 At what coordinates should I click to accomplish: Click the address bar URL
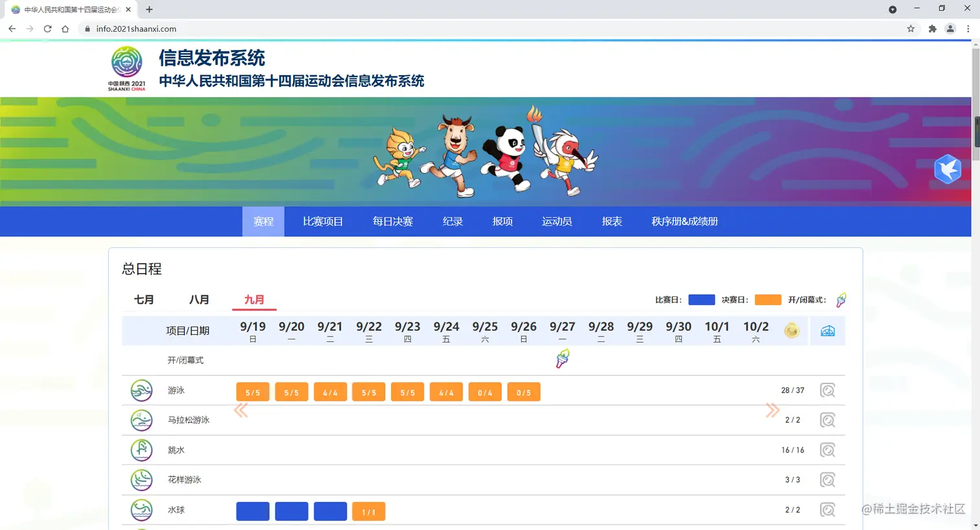click(x=136, y=29)
